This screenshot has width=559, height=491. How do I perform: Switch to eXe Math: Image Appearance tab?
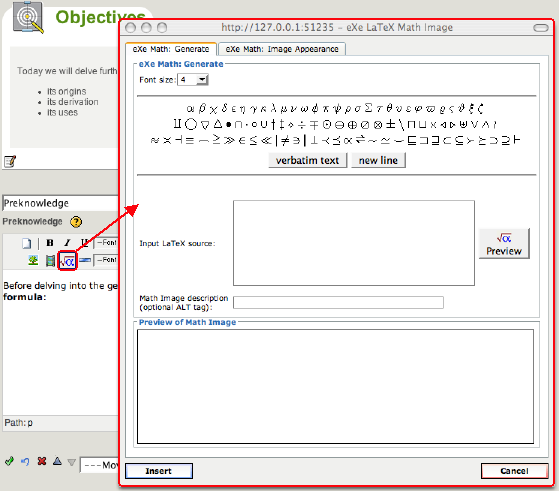(x=282, y=49)
